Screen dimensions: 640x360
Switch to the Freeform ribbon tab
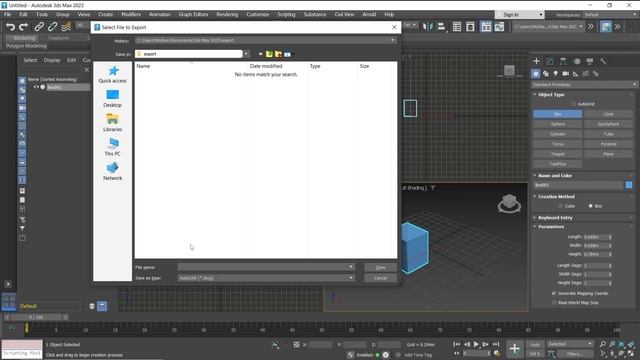[x=59, y=38]
